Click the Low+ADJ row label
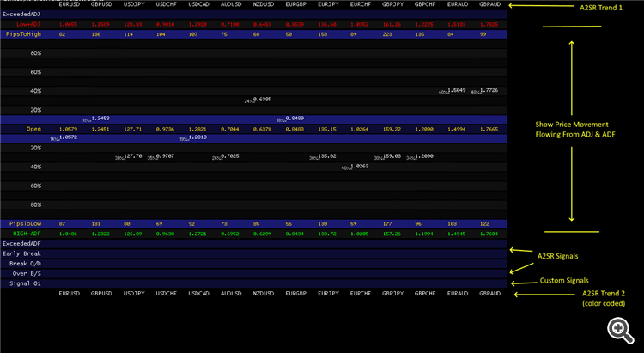 tap(28, 24)
